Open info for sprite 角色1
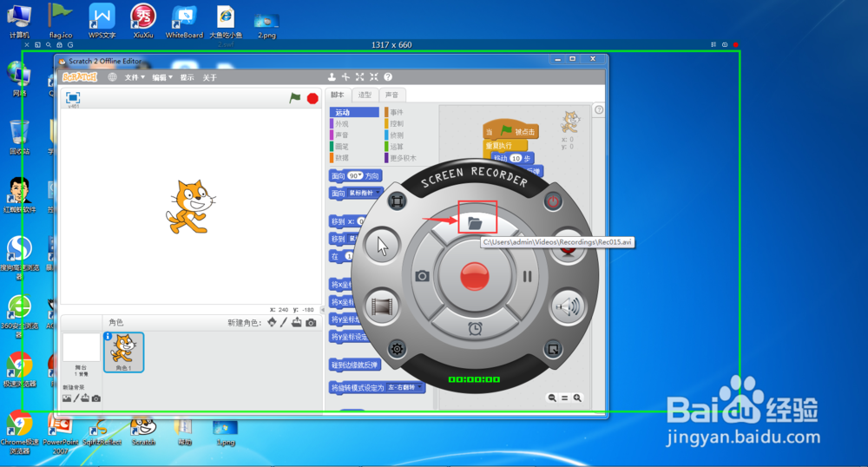This screenshot has width=868, height=467. point(108,336)
